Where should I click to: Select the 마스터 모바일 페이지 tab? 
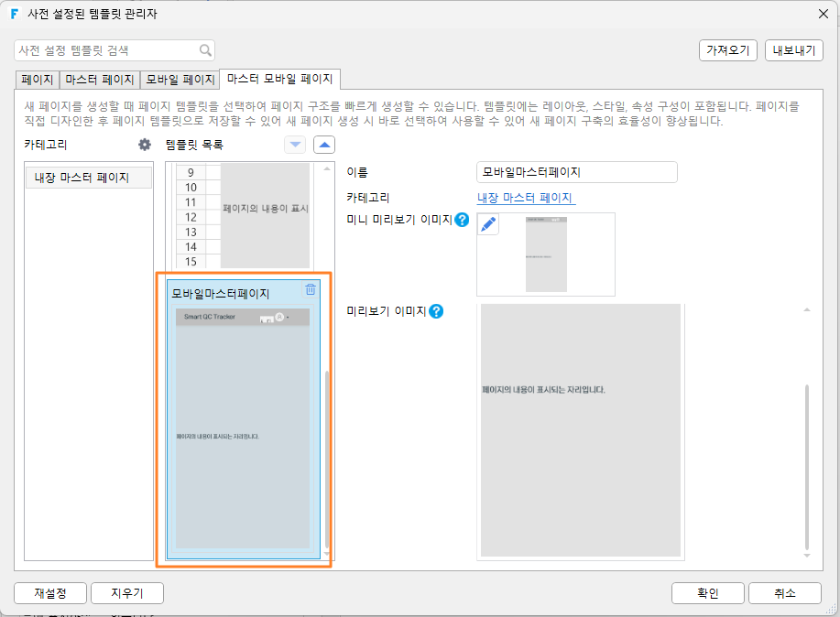pyautogui.click(x=280, y=79)
